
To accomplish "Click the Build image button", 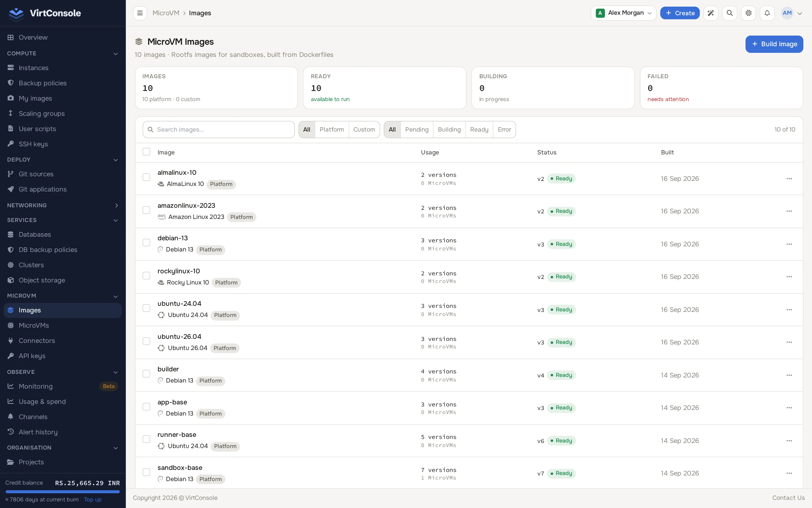I will click(x=774, y=44).
